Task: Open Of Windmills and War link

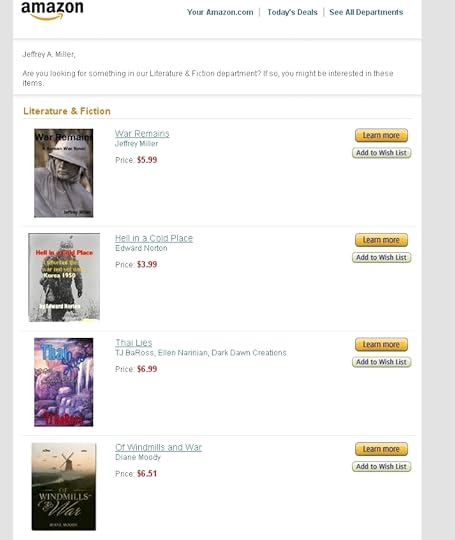Action: (158, 447)
